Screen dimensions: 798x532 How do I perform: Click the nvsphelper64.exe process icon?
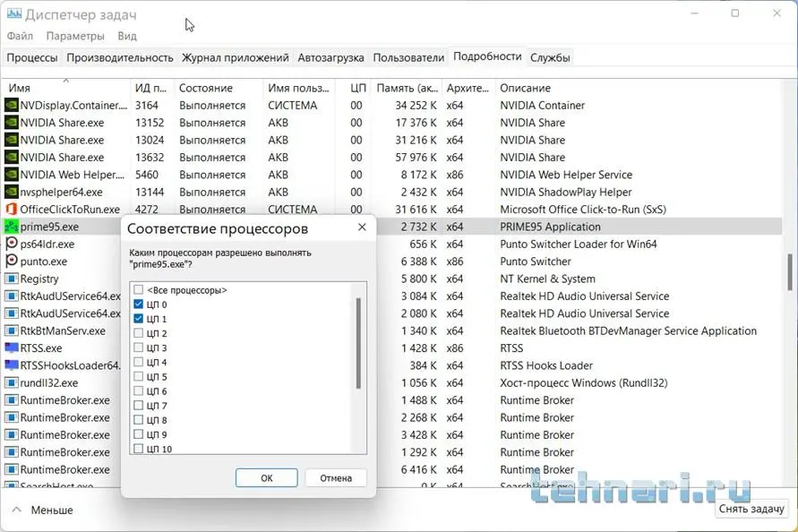[12, 192]
